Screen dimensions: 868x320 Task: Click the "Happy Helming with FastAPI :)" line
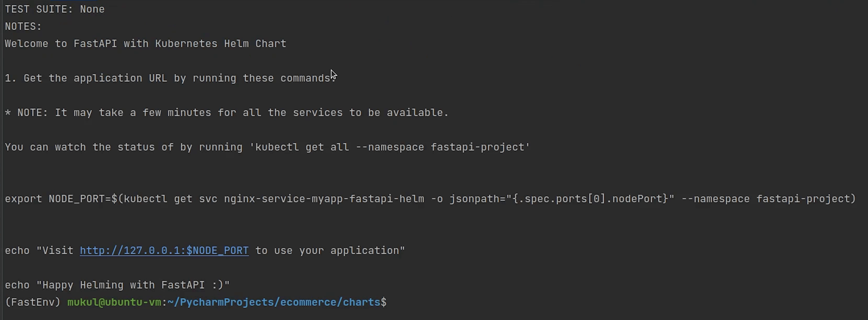click(133, 285)
